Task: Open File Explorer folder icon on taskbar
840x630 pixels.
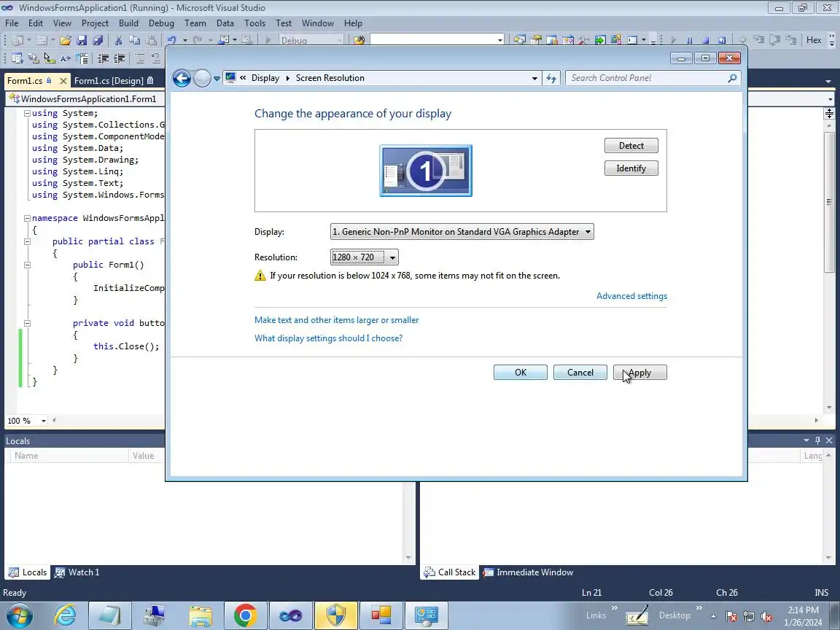Action: (201, 615)
